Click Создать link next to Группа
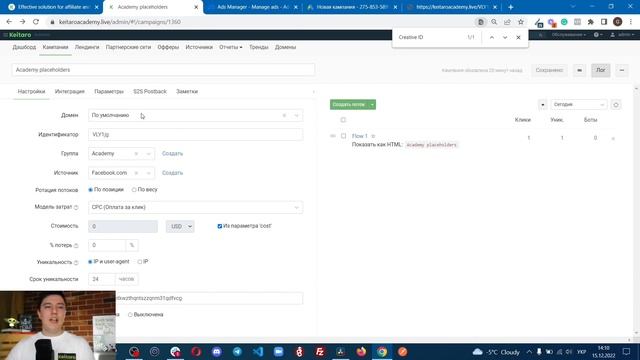Image resolution: width=640 pixels, height=360 pixels. pos(172,154)
